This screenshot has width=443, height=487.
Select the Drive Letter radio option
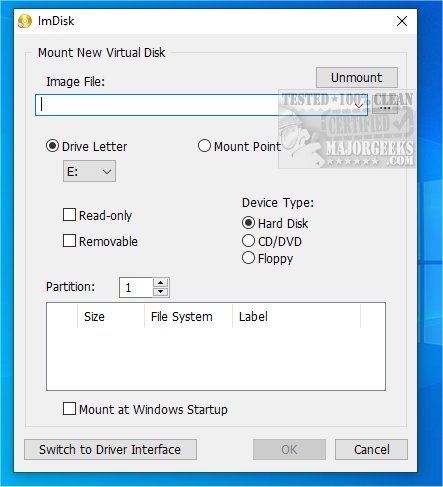[52, 146]
